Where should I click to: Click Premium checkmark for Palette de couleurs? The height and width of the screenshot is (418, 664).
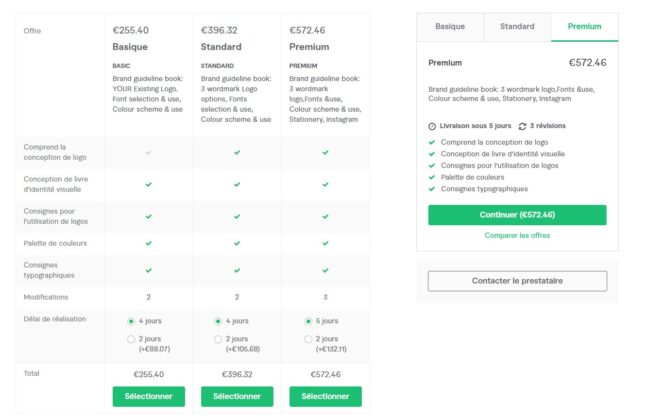[x=325, y=242]
